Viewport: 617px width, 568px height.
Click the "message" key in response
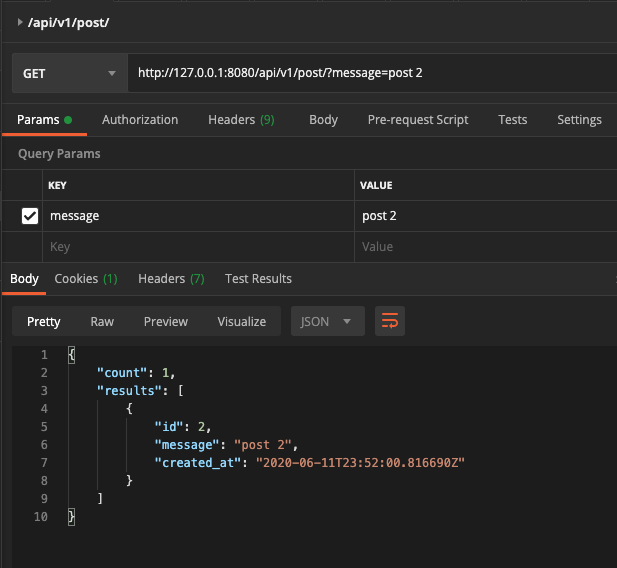click(187, 445)
